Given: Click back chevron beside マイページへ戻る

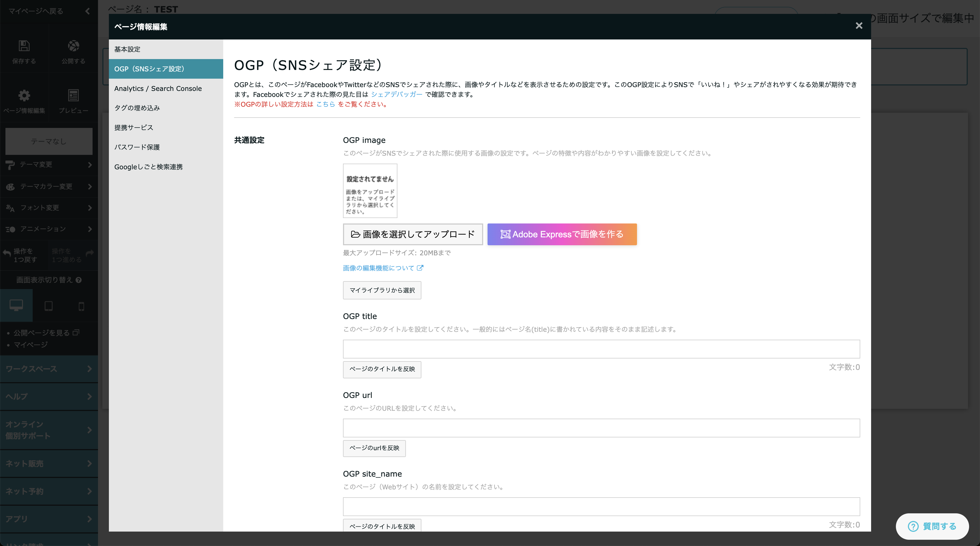Looking at the screenshot, I should pos(88,11).
